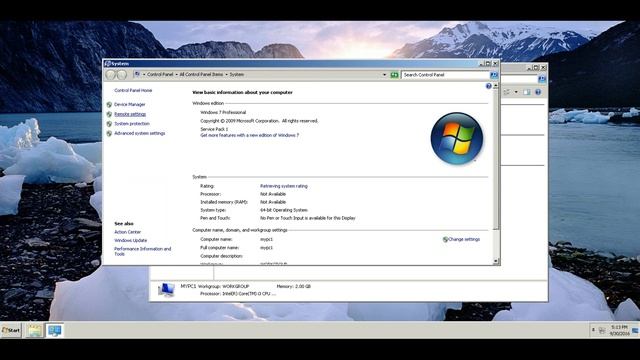Click the scrollbar up arrow in System window
This screenshot has height=360, width=640.
click(496, 86)
